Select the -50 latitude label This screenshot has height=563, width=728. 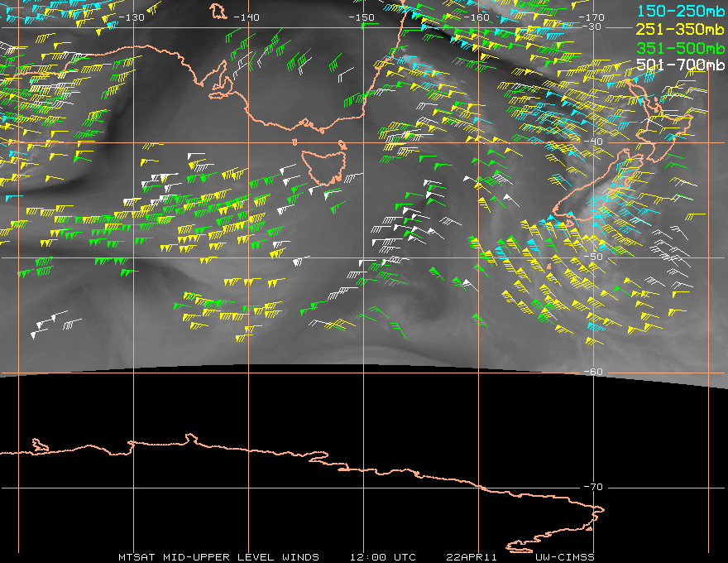(x=593, y=257)
